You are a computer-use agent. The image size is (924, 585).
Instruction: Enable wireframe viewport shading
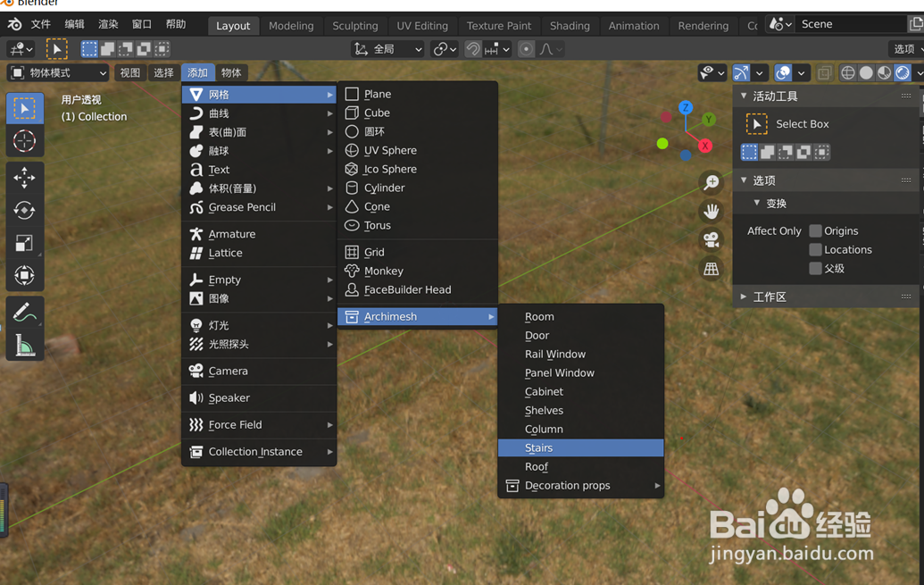tap(846, 72)
